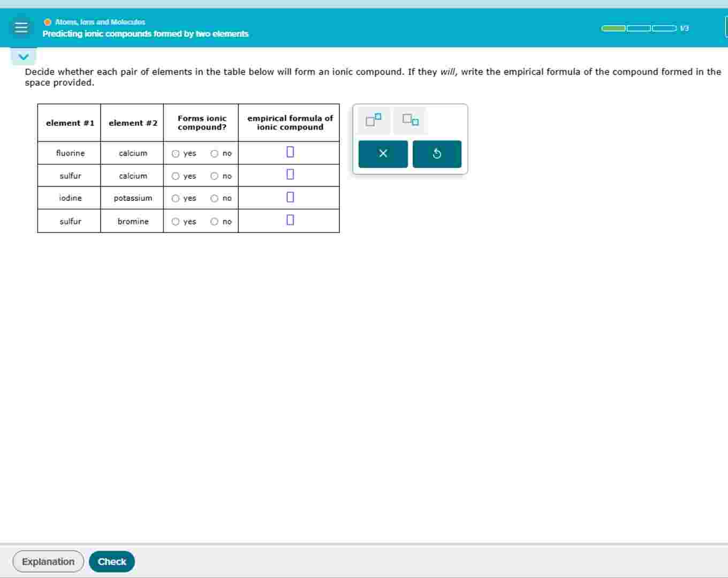Select the superscript answer template icon
The height and width of the screenshot is (578, 728).
(x=373, y=120)
